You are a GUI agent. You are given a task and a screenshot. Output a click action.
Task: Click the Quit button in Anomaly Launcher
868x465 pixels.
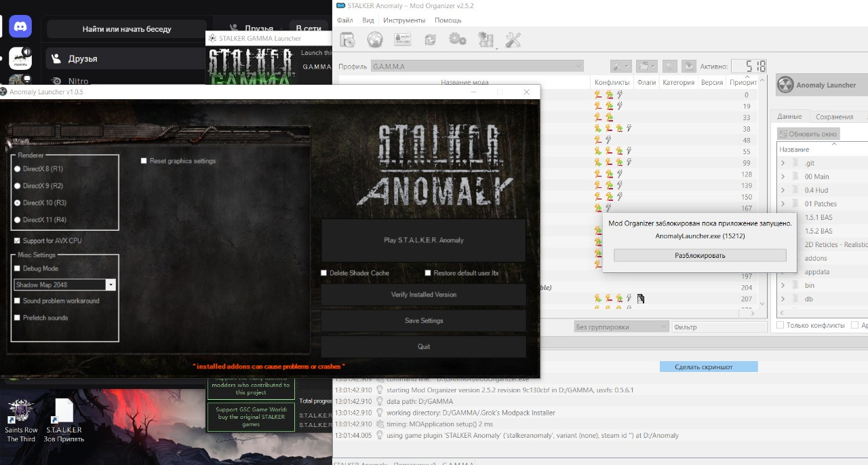point(423,346)
